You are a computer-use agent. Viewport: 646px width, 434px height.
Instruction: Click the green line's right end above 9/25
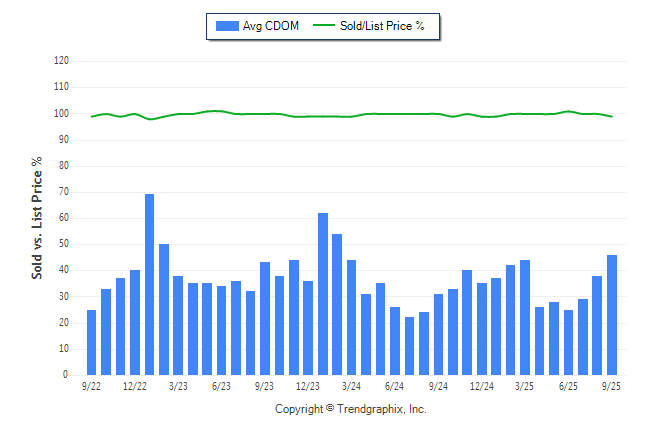tap(612, 117)
